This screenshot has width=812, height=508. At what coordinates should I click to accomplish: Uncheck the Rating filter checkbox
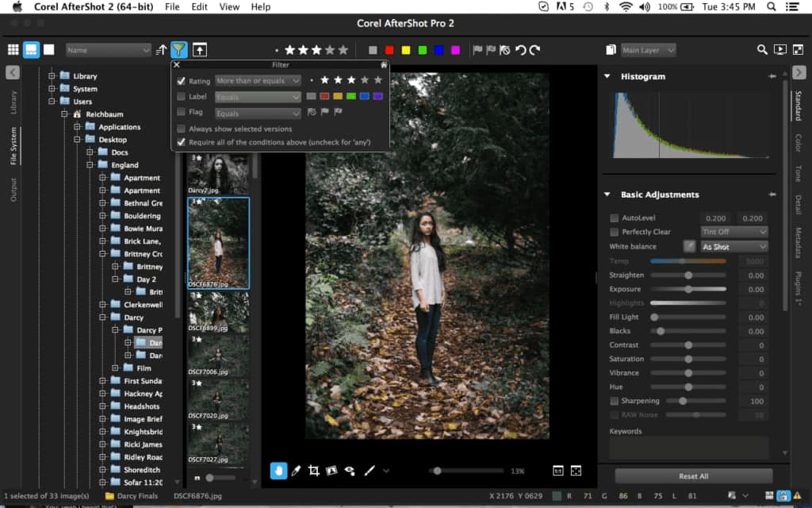click(182, 81)
